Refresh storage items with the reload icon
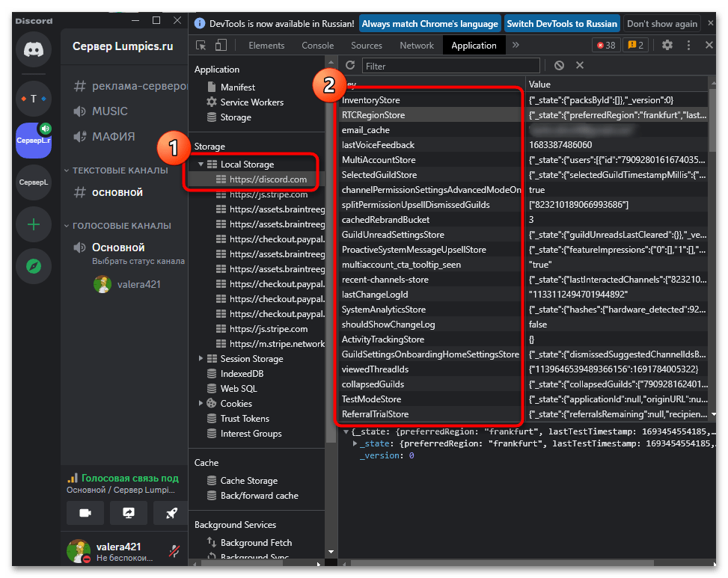Image resolution: width=728 pixels, height=578 pixels. click(x=349, y=65)
